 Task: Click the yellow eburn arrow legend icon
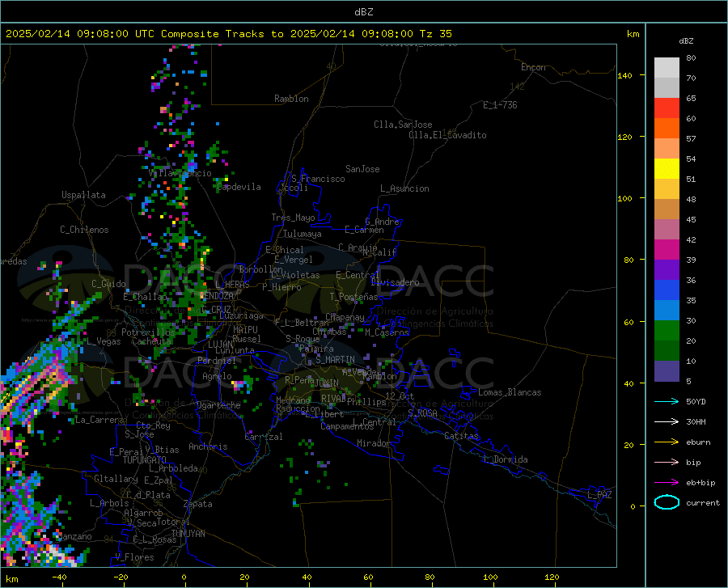667,442
